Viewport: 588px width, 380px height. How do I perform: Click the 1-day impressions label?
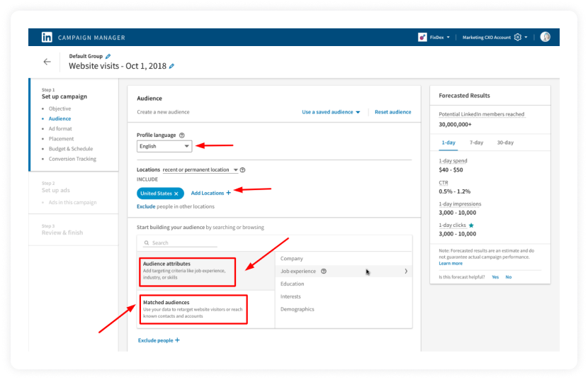point(460,204)
